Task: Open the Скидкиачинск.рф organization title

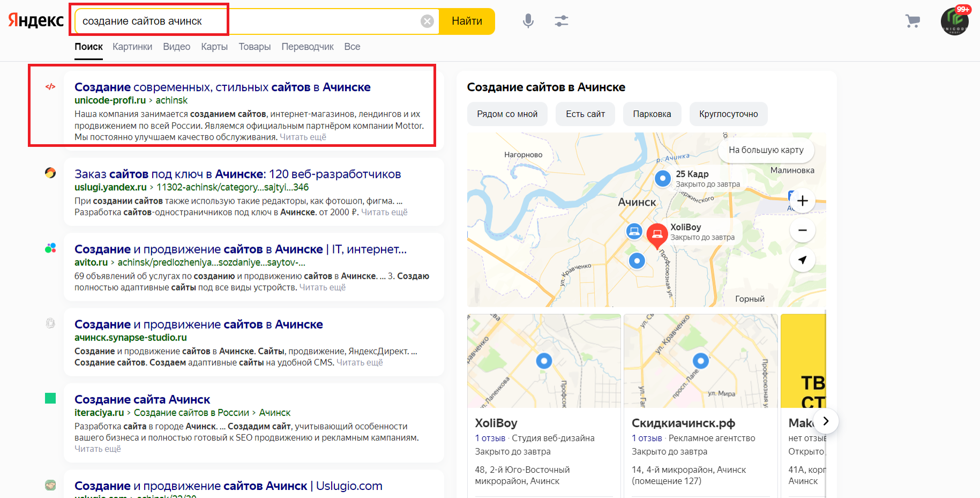Action: pyautogui.click(x=684, y=423)
